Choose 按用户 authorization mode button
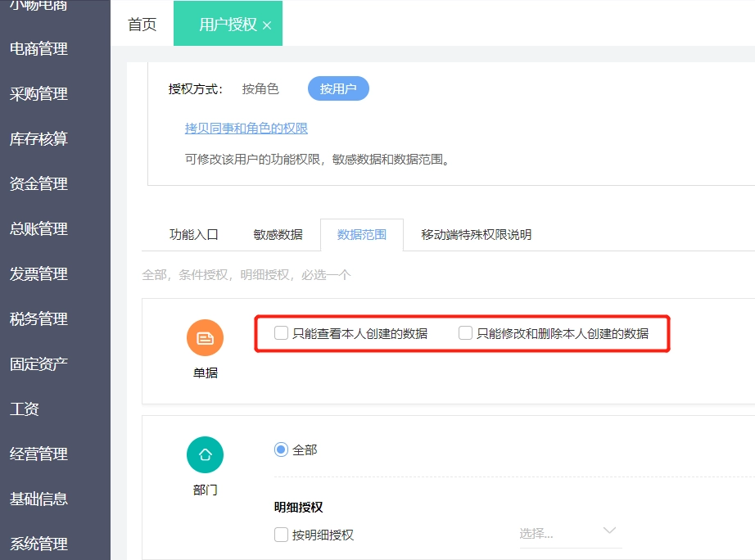The width and height of the screenshot is (755, 560). tap(338, 88)
